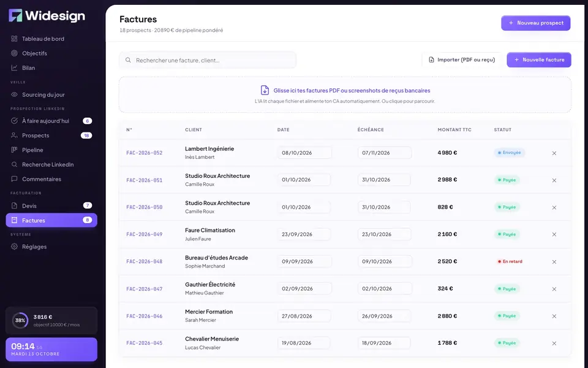Go to the Objectifs page
Viewport: 588px width, 368px height.
coord(51,53)
